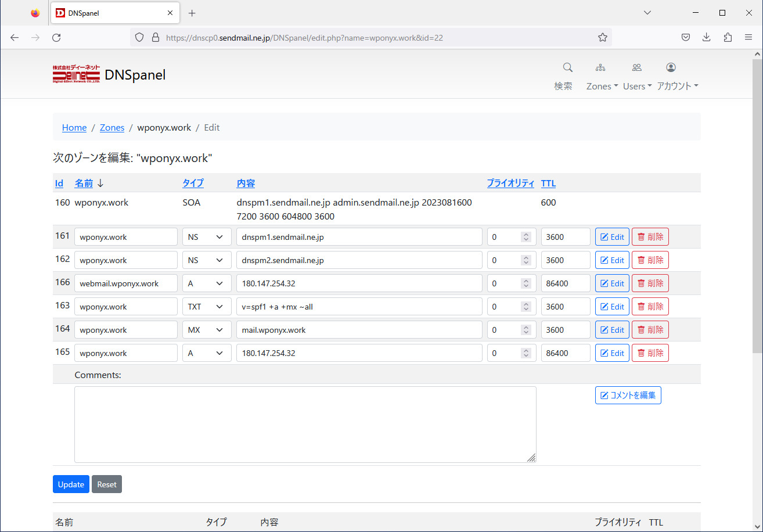Reload the page with refresh icon

(x=56, y=37)
